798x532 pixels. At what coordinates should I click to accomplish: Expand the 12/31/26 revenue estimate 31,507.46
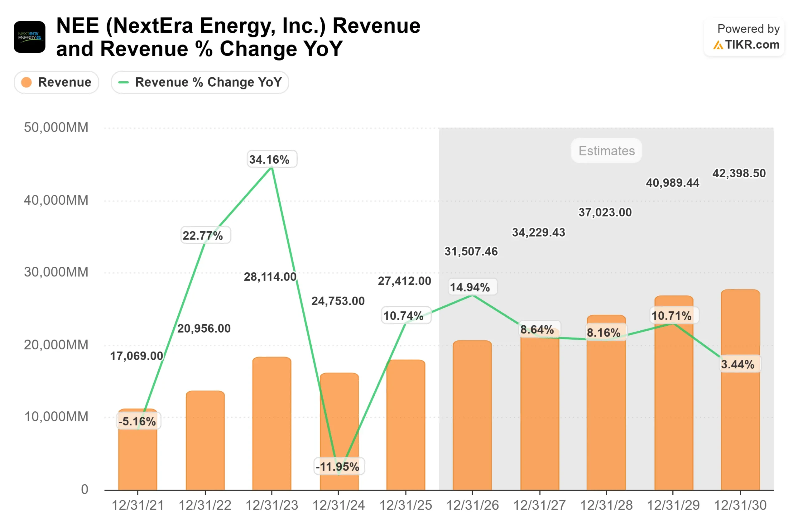tap(470, 252)
